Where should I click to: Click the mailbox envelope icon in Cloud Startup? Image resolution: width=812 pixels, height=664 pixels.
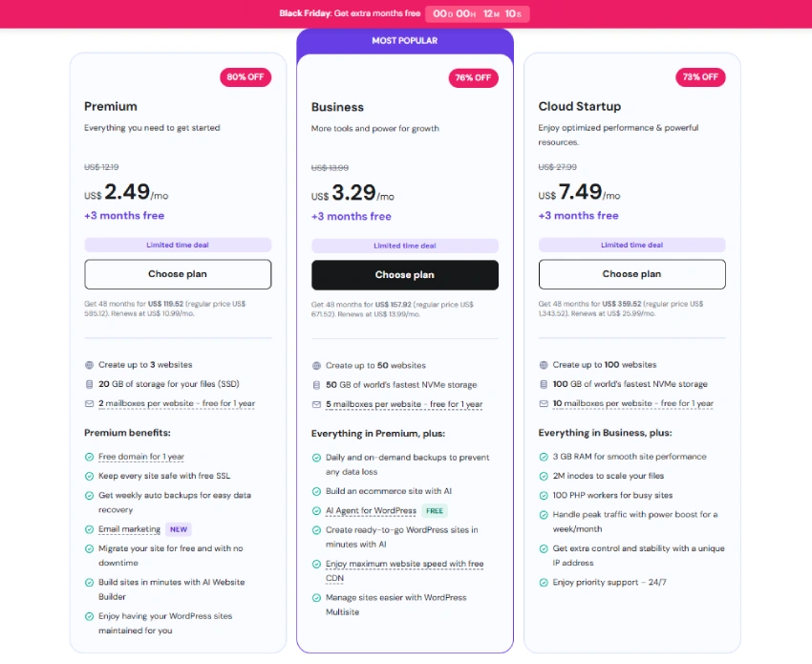[x=545, y=403]
